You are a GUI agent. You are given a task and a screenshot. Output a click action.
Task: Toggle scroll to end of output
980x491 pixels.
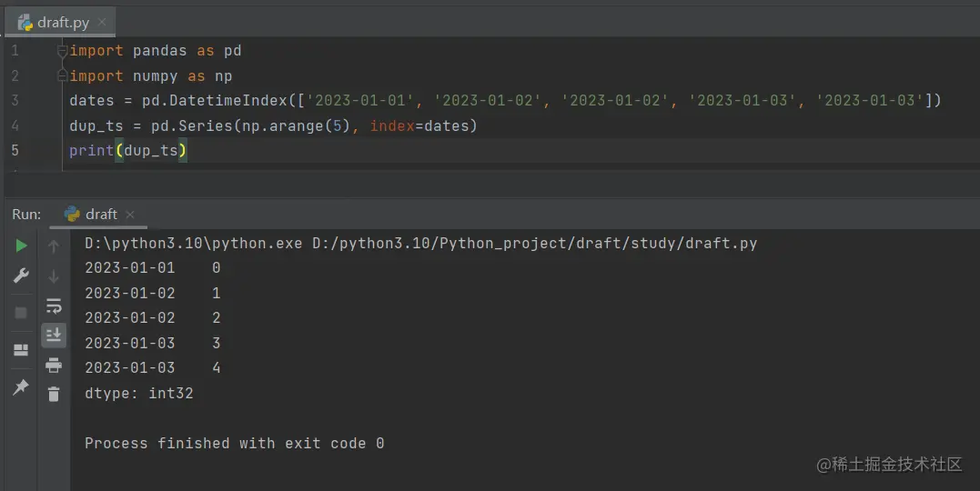54,336
